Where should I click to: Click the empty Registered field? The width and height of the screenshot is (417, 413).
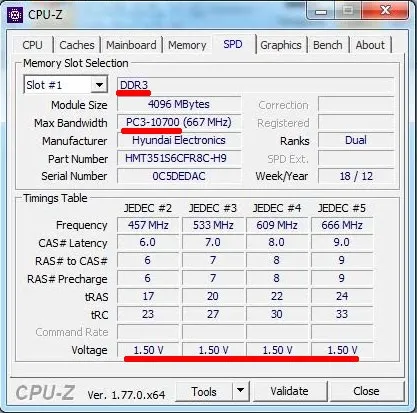tap(356, 122)
